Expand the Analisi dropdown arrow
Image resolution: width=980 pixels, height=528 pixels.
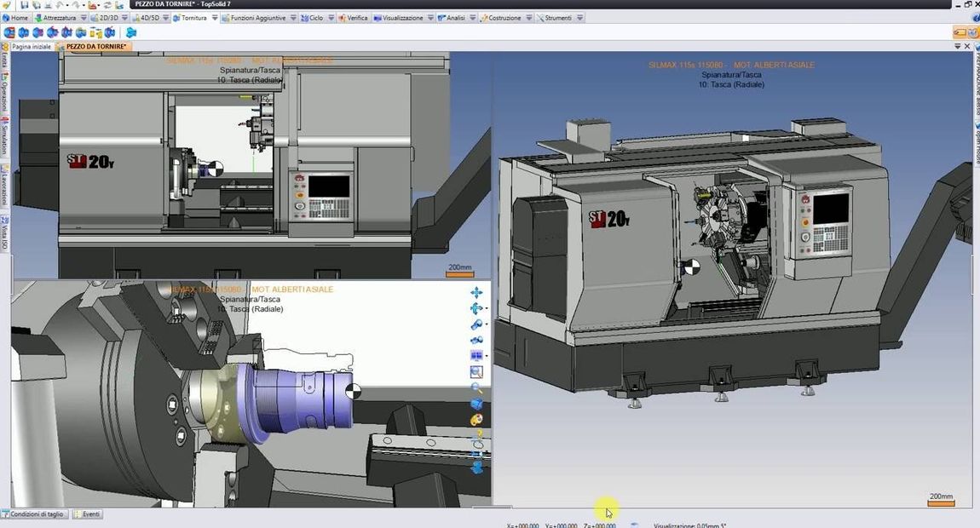(x=472, y=18)
